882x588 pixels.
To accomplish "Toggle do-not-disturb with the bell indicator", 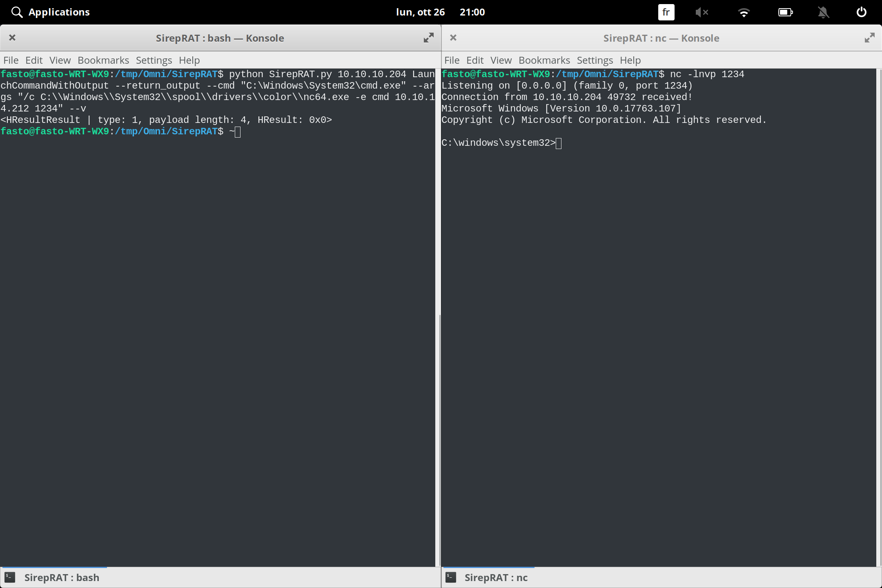I will pos(823,12).
